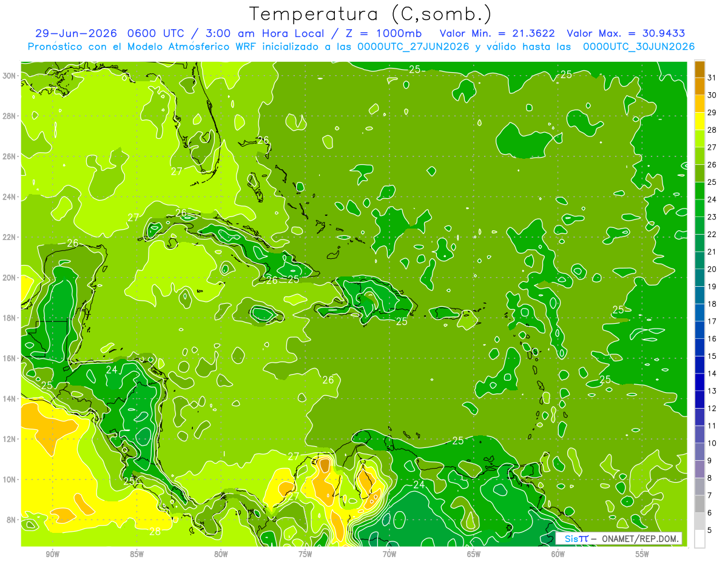728x562 pixels.
Task: Click latitude label '16N'
Action: (9, 358)
